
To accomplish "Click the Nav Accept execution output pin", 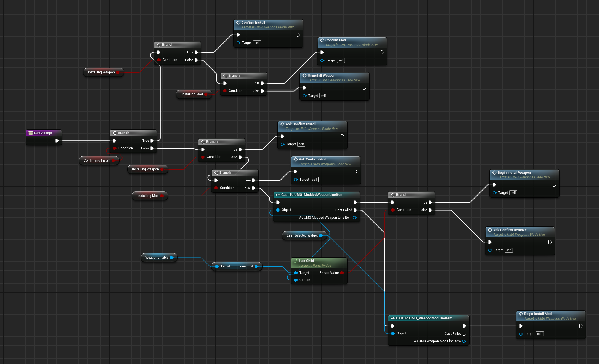I will pos(57,141).
